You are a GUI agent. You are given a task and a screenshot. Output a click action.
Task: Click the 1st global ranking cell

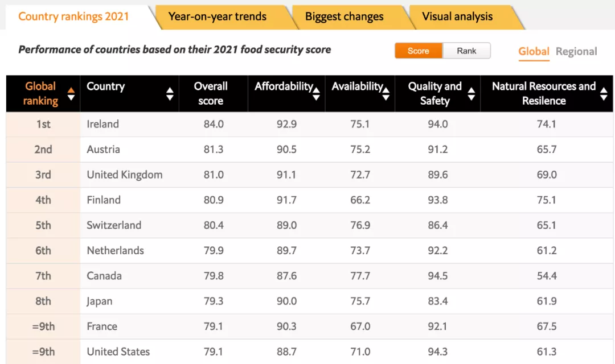(43, 124)
